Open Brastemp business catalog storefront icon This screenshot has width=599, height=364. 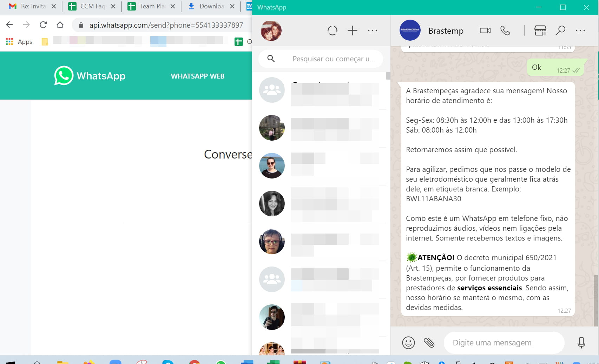(540, 31)
